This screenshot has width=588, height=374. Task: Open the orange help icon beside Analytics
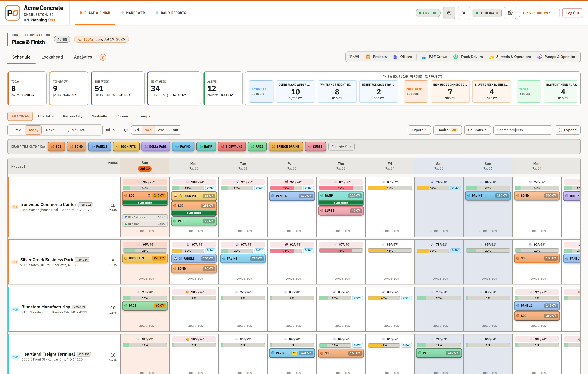pyautogui.click(x=103, y=57)
